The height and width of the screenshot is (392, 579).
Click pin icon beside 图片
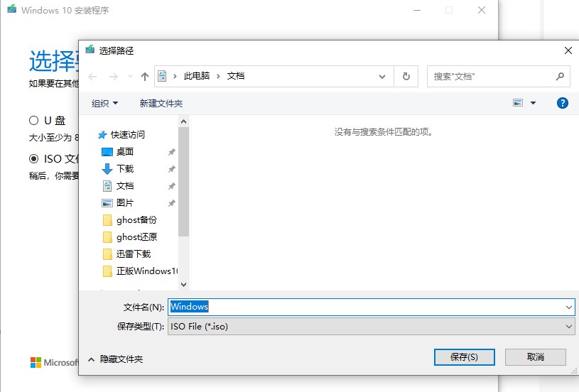point(172,202)
